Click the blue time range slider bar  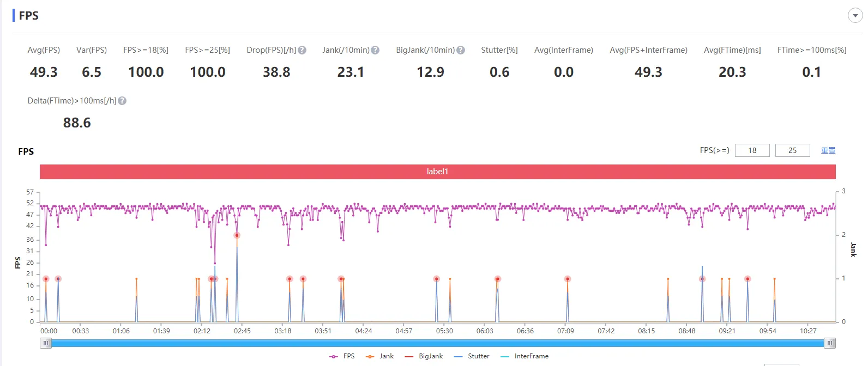tap(438, 343)
